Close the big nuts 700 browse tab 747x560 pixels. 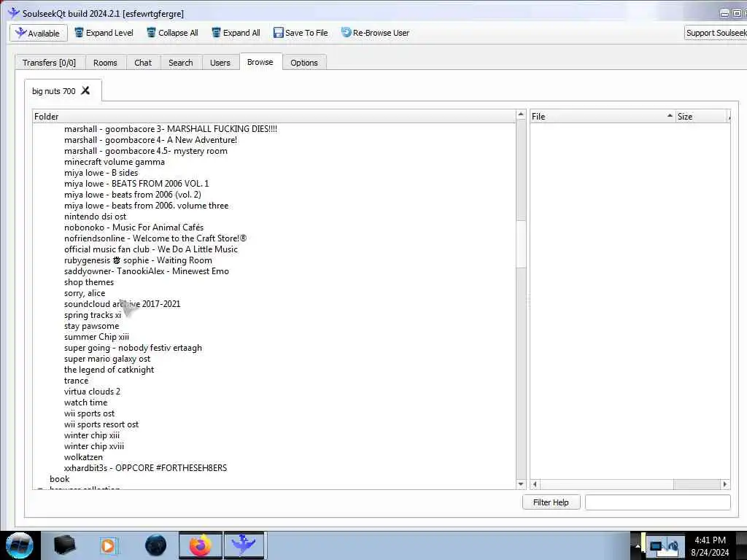(85, 90)
